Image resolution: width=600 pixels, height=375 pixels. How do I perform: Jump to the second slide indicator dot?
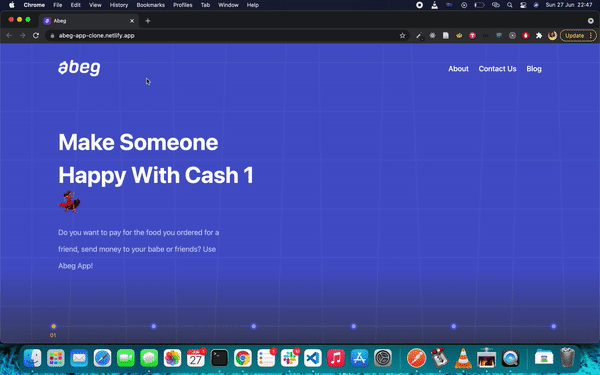tap(153, 326)
